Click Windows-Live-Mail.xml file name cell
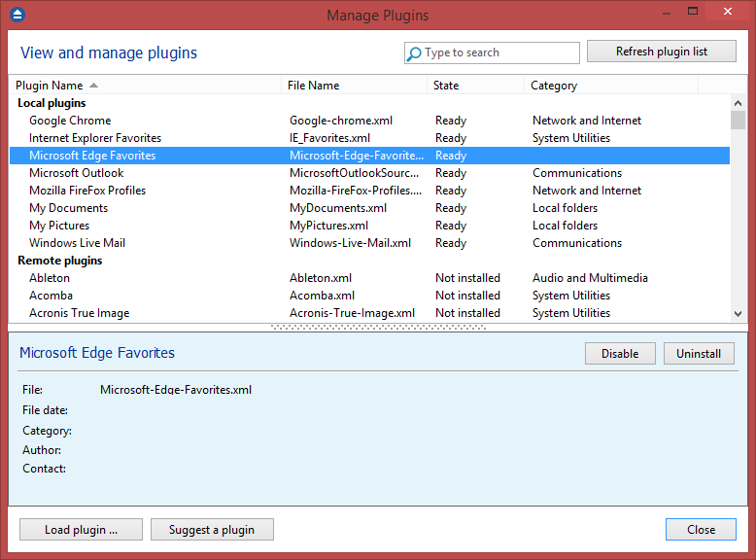 350,243
